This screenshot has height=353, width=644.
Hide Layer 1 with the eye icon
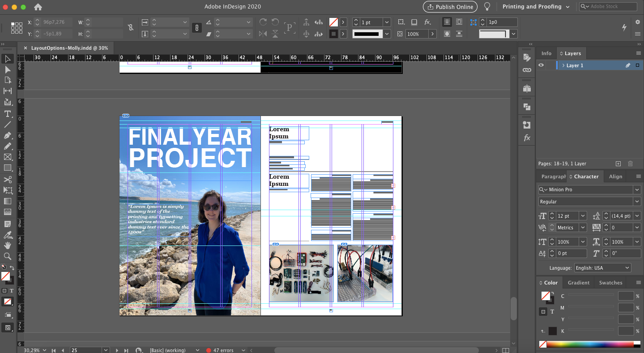point(541,65)
